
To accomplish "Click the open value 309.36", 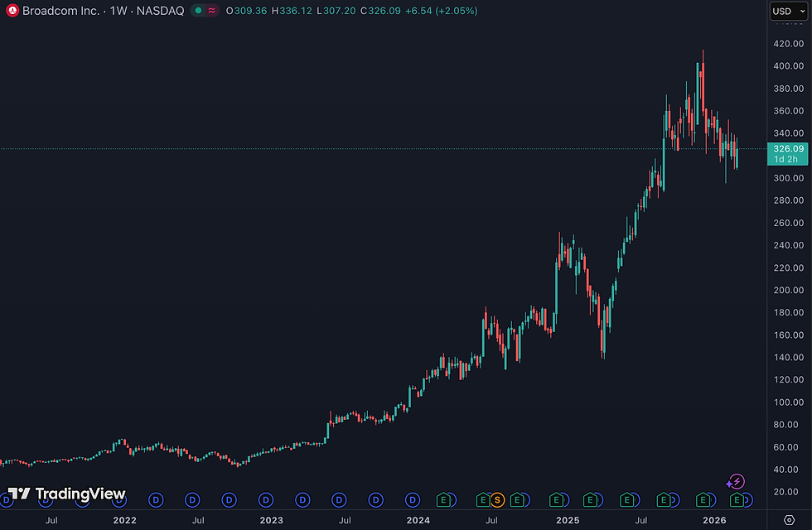I will click(250, 10).
